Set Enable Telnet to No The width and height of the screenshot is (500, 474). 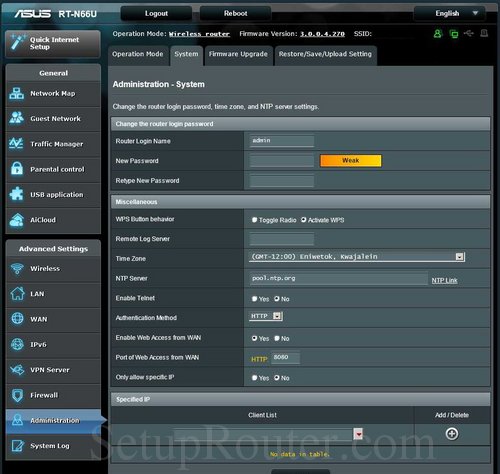tap(277, 299)
